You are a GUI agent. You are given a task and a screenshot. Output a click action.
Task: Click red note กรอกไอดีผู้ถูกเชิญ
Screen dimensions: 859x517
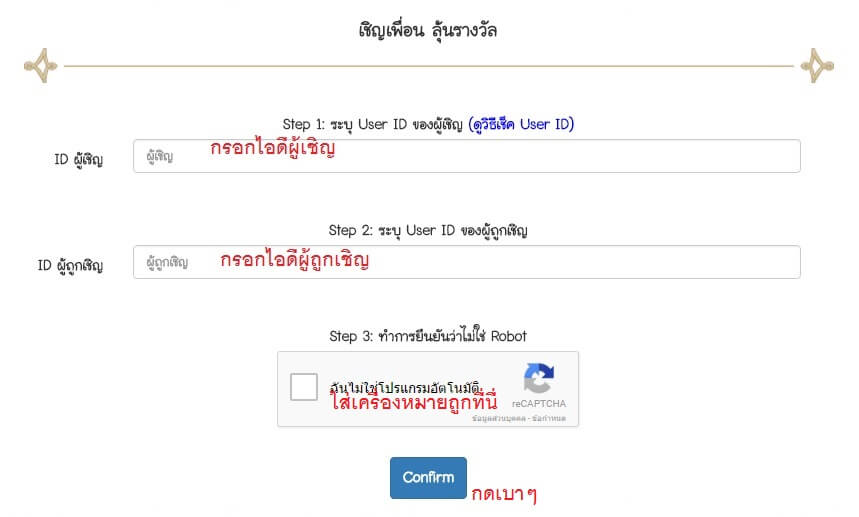295,260
